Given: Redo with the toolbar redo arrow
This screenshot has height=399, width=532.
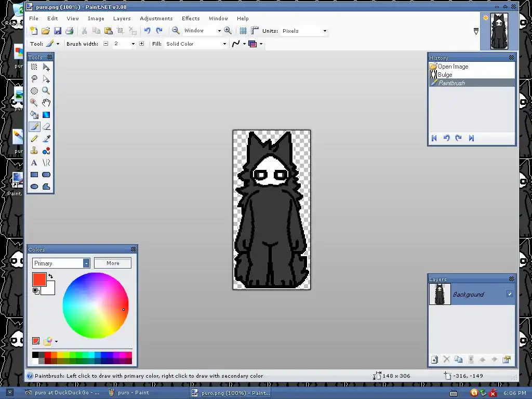Looking at the screenshot, I should 159,31.
